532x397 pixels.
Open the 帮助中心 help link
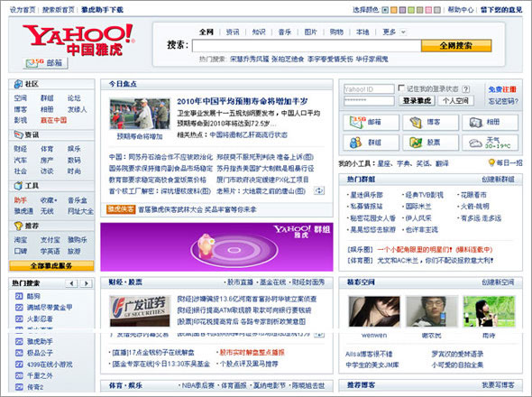[x=461, y=10]
